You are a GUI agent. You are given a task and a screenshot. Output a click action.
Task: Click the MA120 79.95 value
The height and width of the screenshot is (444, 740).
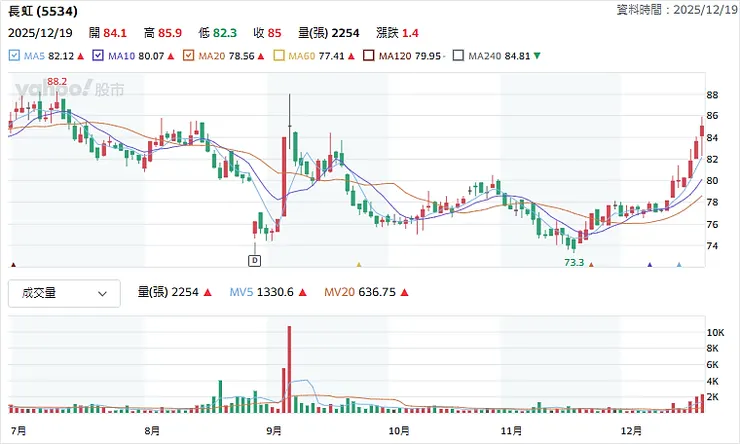click(x=428, y=56)
